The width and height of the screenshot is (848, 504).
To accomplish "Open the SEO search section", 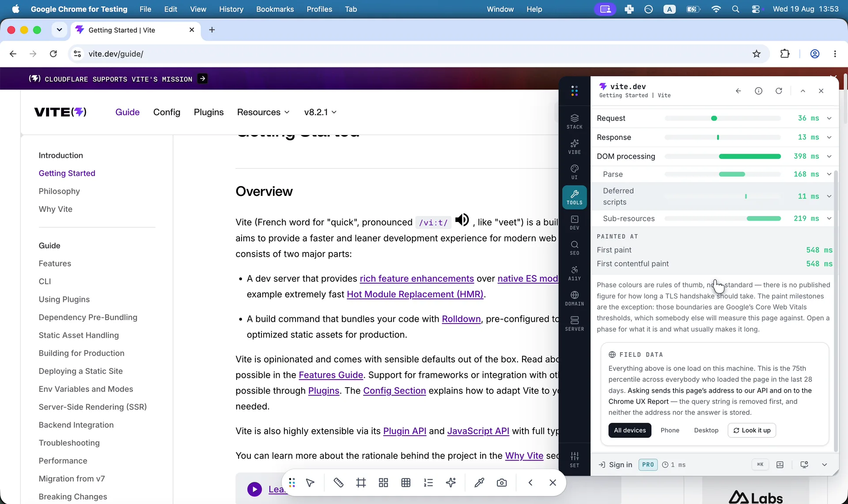I will [x=574, y=248].
